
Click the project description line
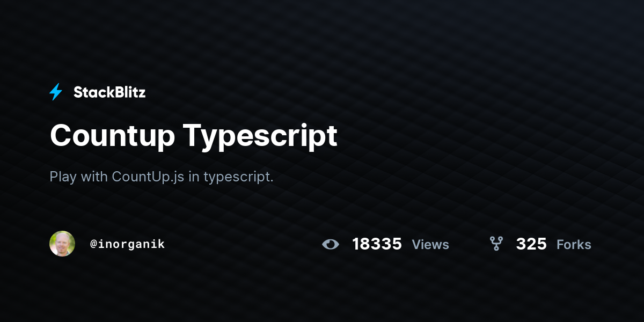pyautogui.click(x=162, y=177)
